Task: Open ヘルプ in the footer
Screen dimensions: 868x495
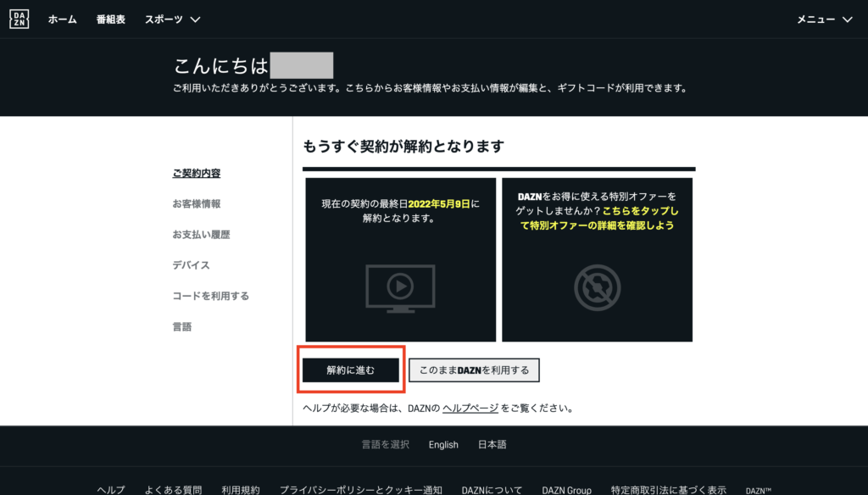Action: tap(111, 490)
